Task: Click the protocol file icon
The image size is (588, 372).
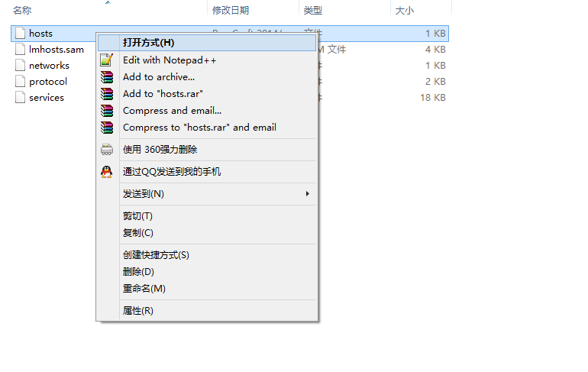Action: point(21,82)
